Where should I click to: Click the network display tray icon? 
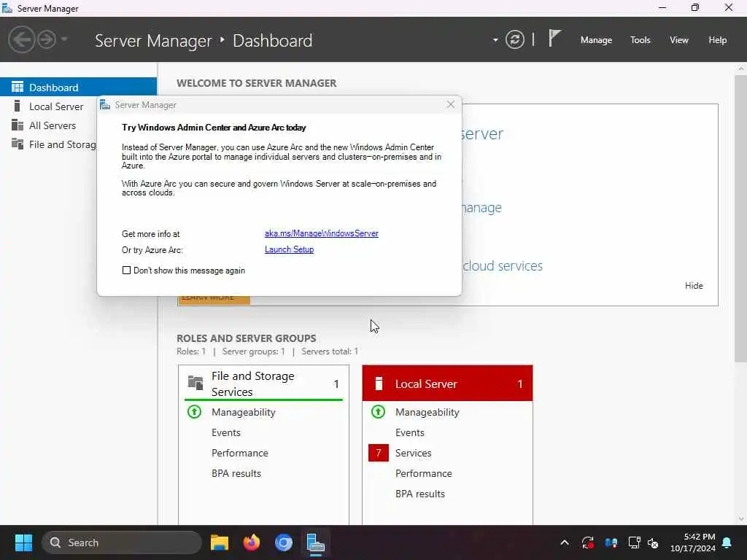(634, 542)
